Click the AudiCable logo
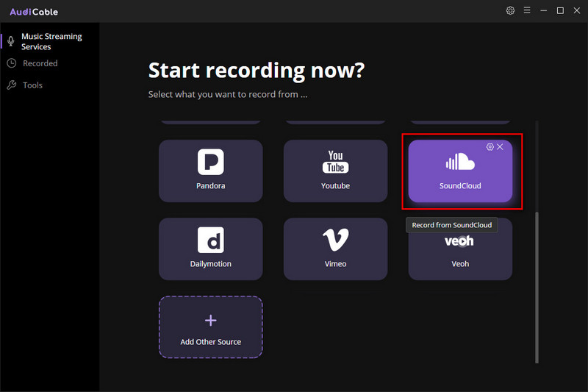The image size is (588, 392). (x=34, y=12)
